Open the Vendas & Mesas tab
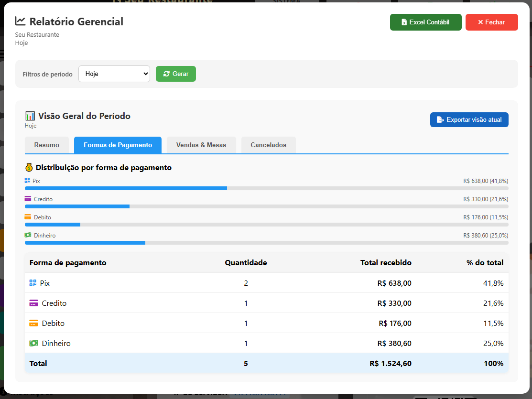Screen dimensions: 532x399 201,145
